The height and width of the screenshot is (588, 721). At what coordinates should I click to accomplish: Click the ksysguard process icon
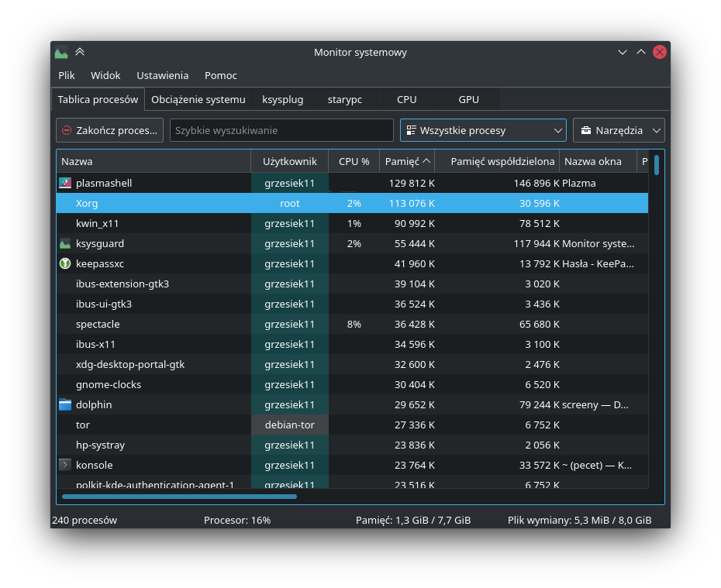pyautogui.click(x=65, y=244)
